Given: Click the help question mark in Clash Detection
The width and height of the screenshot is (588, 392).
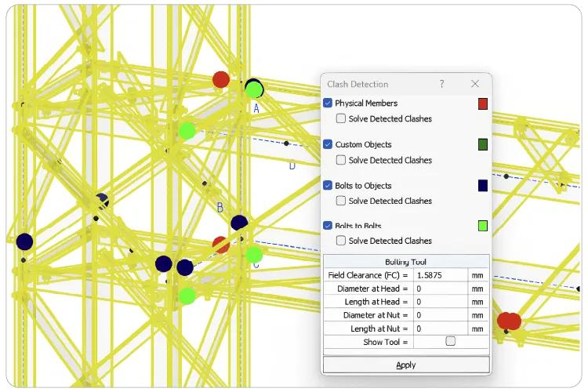Looking at the screenshot, I should [x=441, y=84].
